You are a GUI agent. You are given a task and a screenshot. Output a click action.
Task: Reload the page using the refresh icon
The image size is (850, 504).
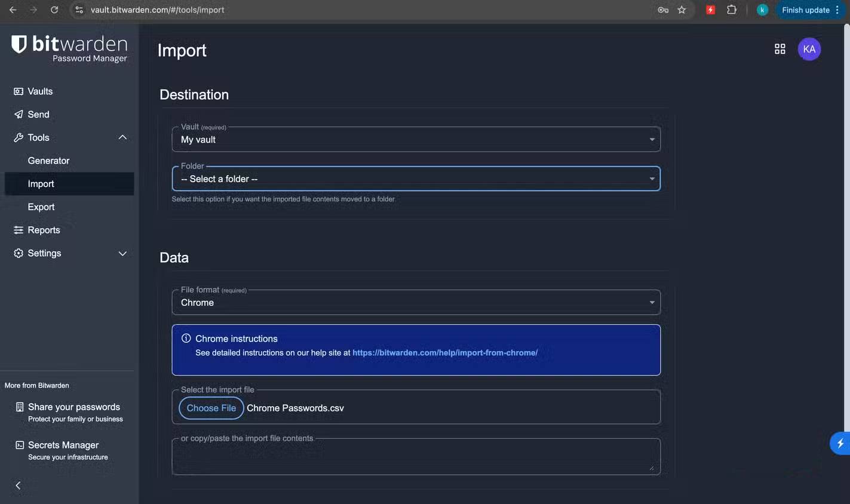pos(54,10)
